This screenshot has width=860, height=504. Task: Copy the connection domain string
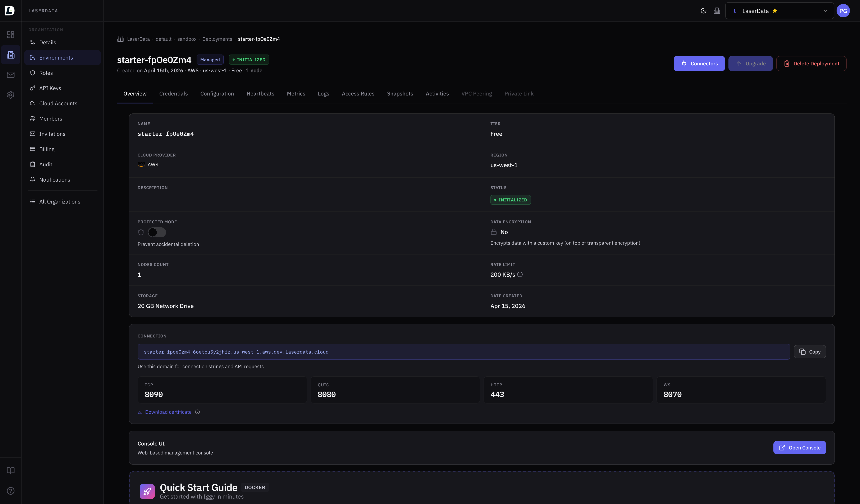coord(810,352)
